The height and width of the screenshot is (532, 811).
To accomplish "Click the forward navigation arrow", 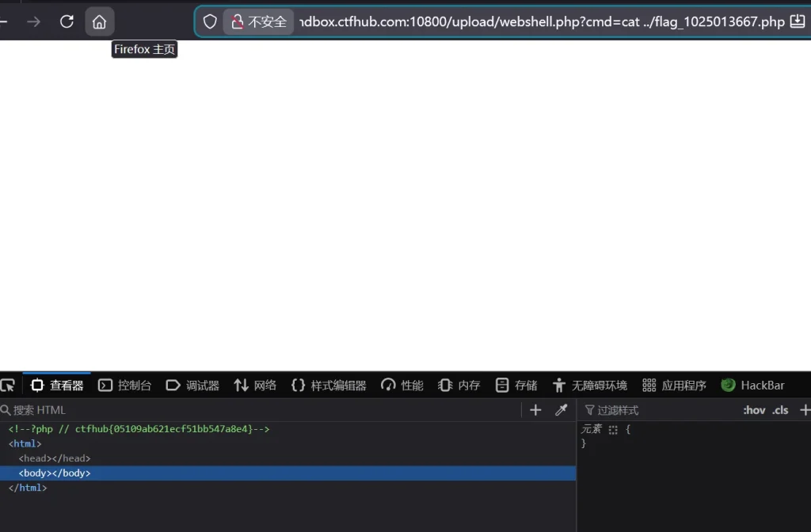I will click(x=33, y=21).
